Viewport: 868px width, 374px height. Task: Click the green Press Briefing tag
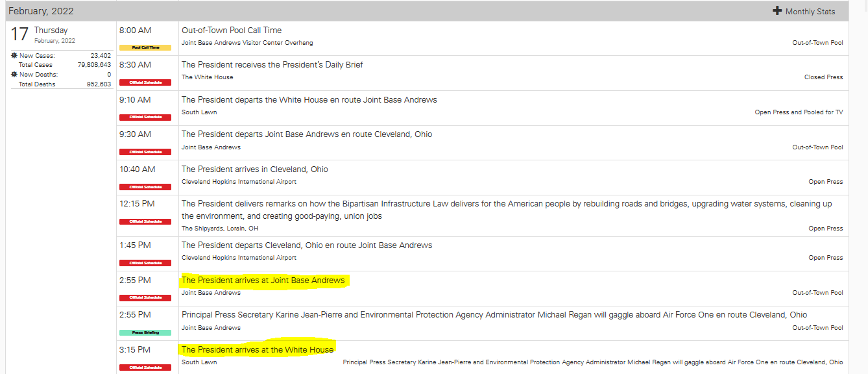pos(145,332)
